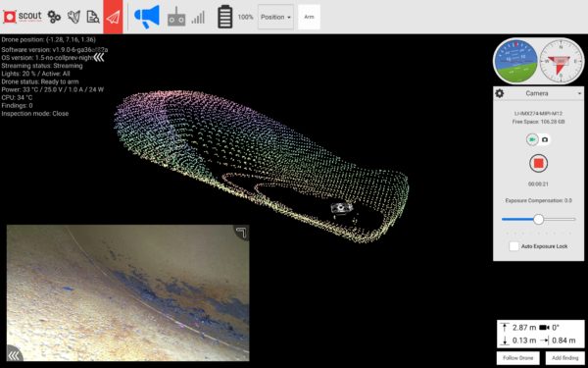Image resolution: width=588 pixels, height=368 pixels.
Task: Collapse the status info overlay chevrons
Action: click(99, 57)
